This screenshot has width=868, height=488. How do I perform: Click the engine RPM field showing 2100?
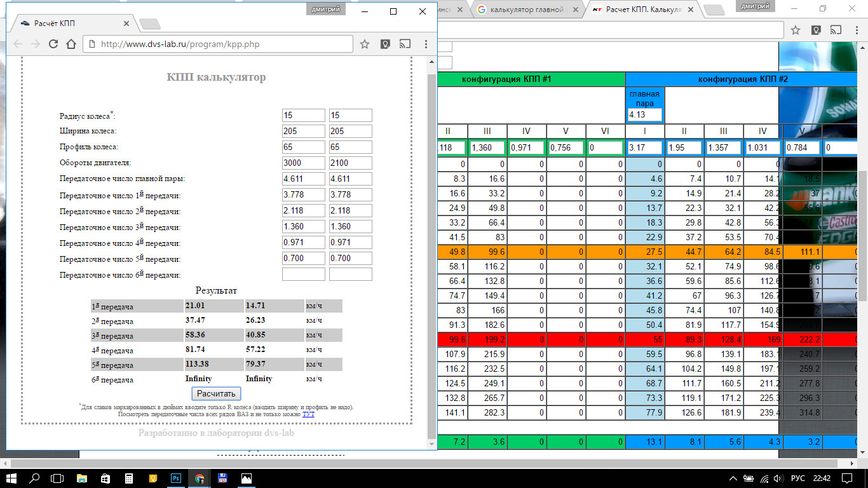point(350,163)
